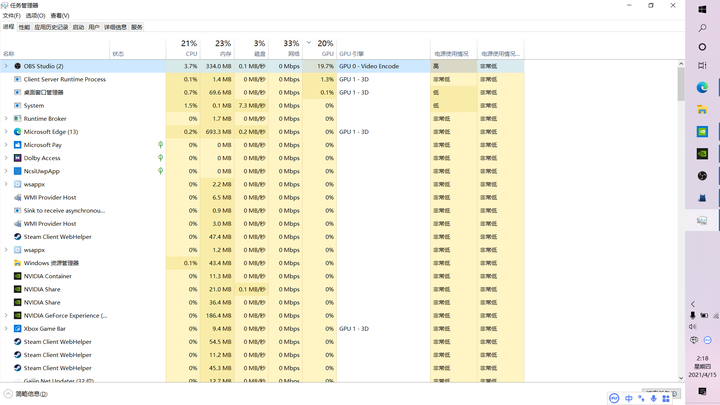Sort by the CPU column header
Viewport: 720px width, 405px height.
click(x=183, y=48)
